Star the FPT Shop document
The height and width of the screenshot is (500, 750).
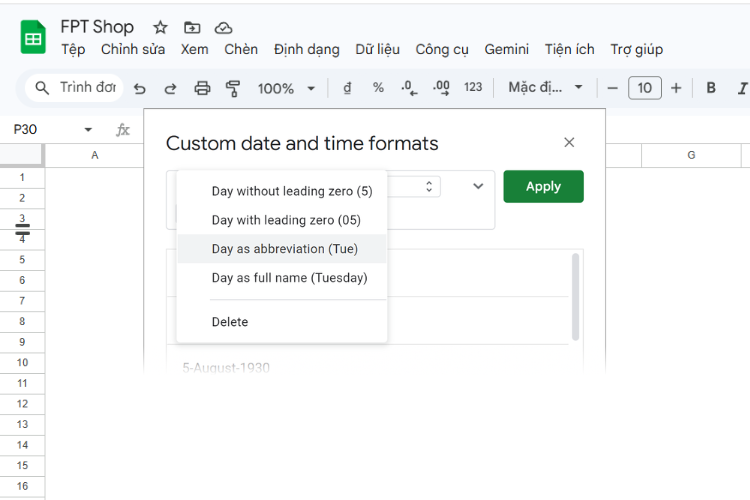point(160,28)
